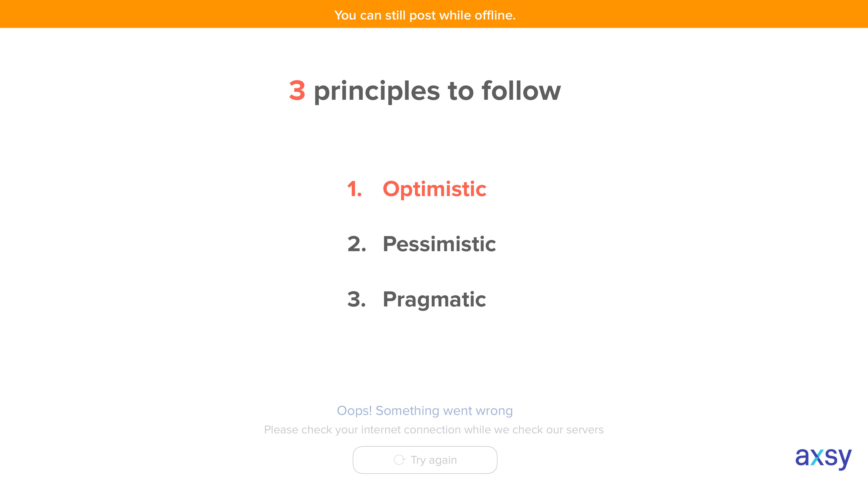Select the '3.' list number before Pragmatic
This screenshot has height=488, width=868.
click(x=357, y=299)
